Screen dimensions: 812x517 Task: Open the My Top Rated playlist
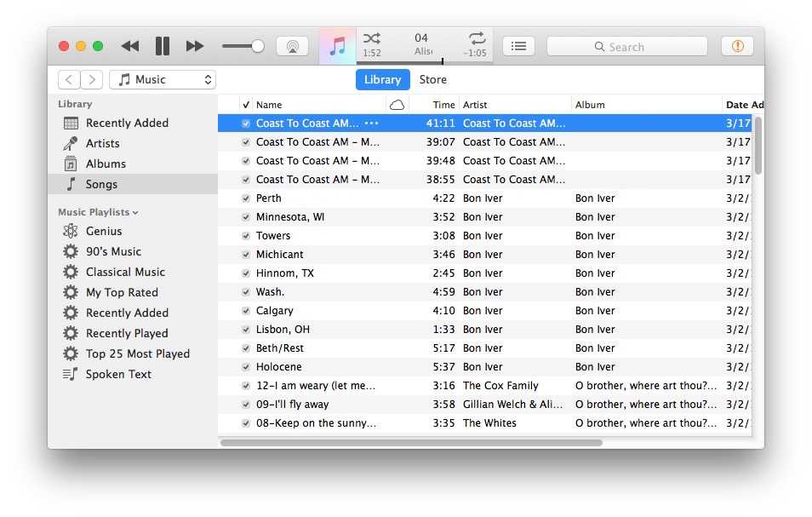point(132,292)
